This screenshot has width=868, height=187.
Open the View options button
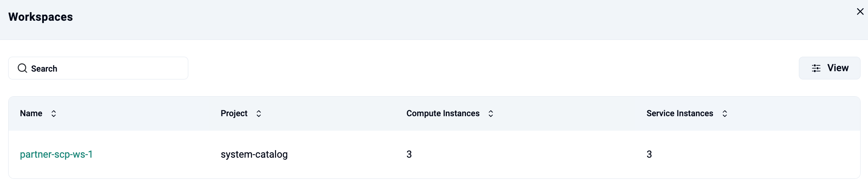pos(829,68)
